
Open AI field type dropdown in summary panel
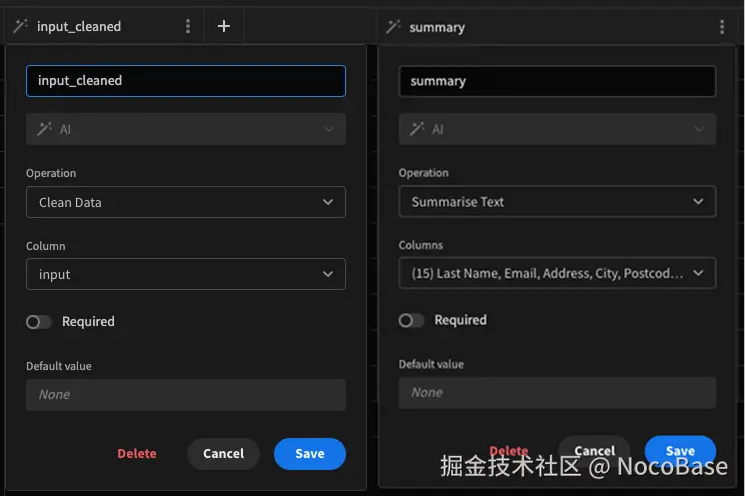(557, 129)
